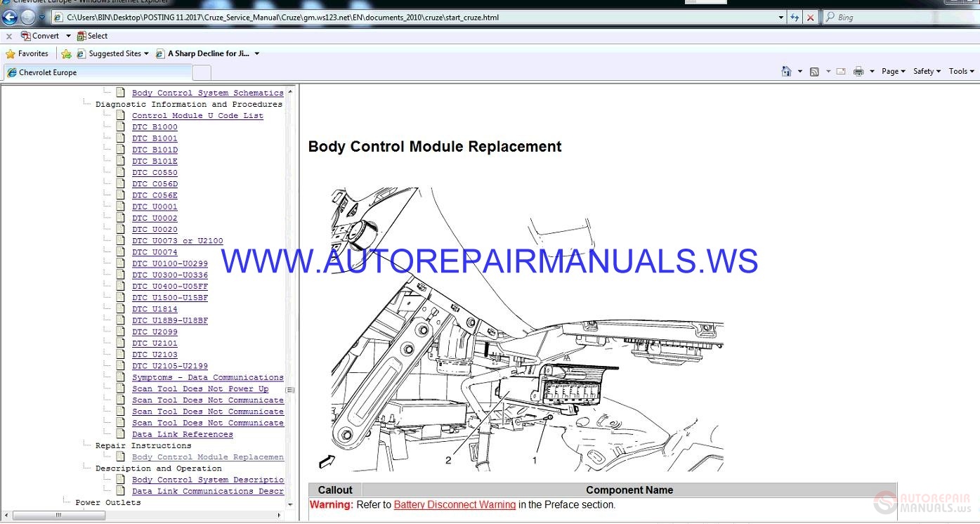Click the address bar URL field

414,17
